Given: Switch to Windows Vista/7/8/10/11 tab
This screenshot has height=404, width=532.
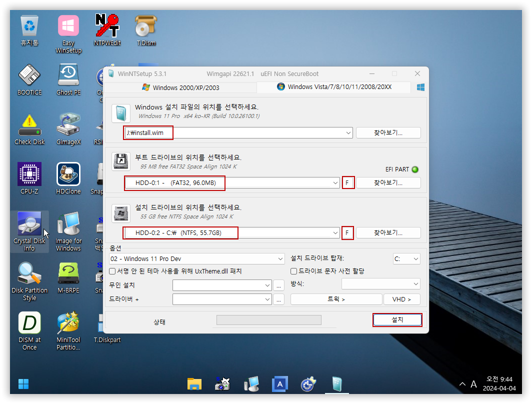Looking at the screenshot, I should 334,87.
